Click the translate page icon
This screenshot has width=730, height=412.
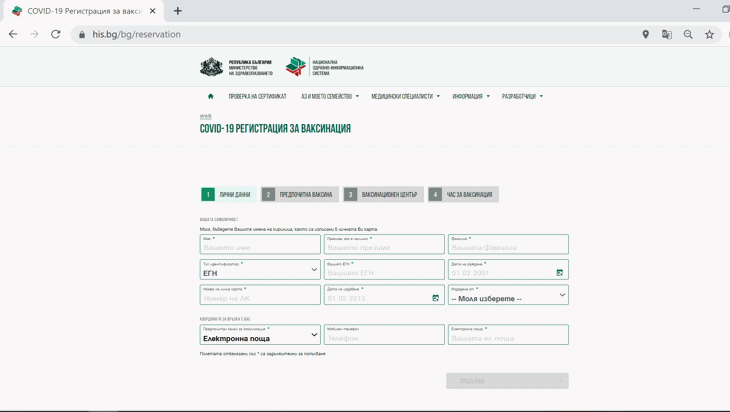(x=667, y=34)
